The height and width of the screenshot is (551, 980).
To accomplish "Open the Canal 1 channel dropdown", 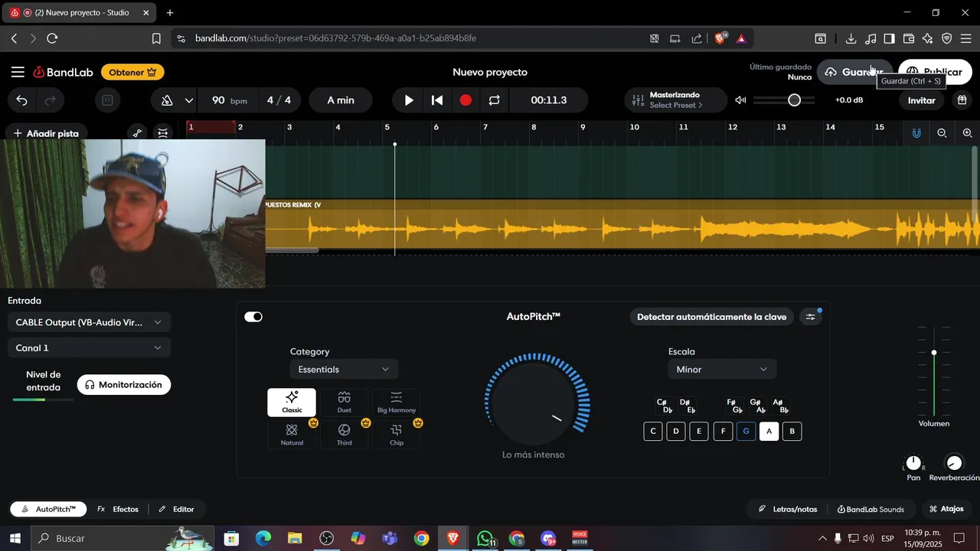I will coord(89,348).
